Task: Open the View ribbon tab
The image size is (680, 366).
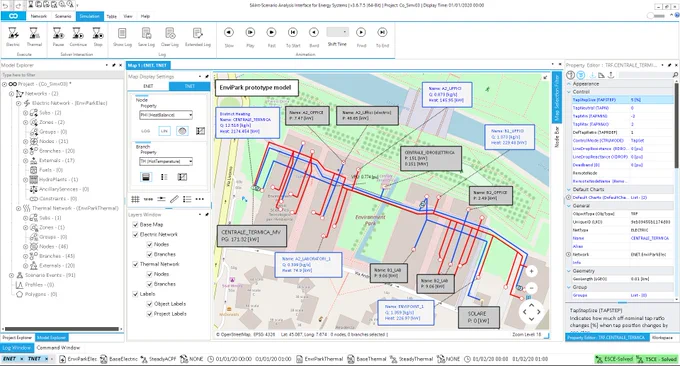Action: coord(128,16)
